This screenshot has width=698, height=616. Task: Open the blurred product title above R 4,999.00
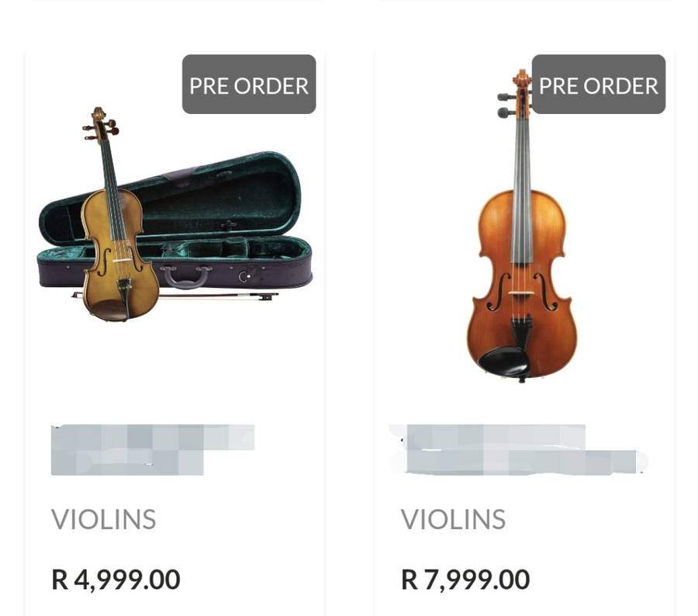(152, 449)
